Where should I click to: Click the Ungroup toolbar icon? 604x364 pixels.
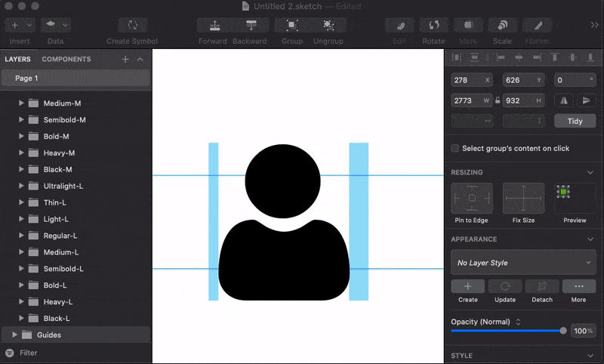click(x=328, y=26)
